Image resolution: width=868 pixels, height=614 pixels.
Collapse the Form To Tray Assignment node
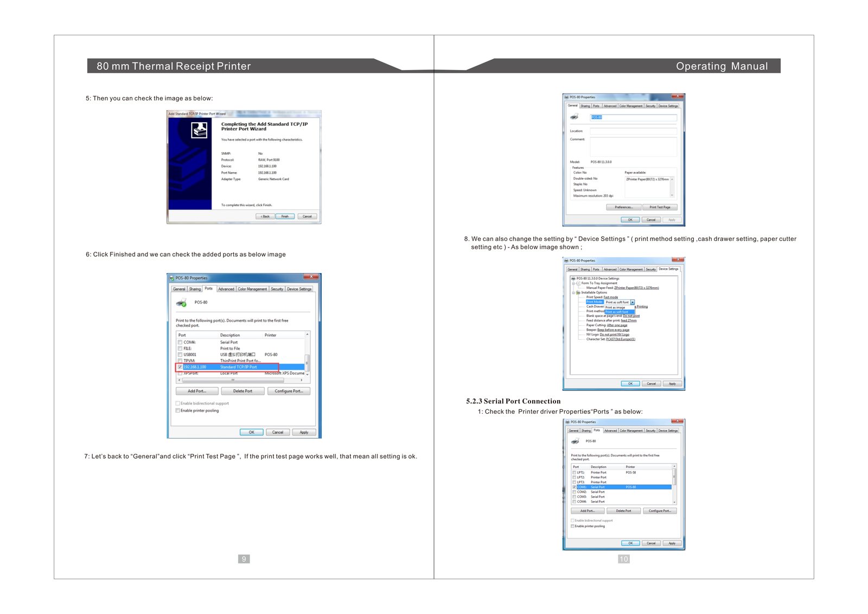pos(573,283)
